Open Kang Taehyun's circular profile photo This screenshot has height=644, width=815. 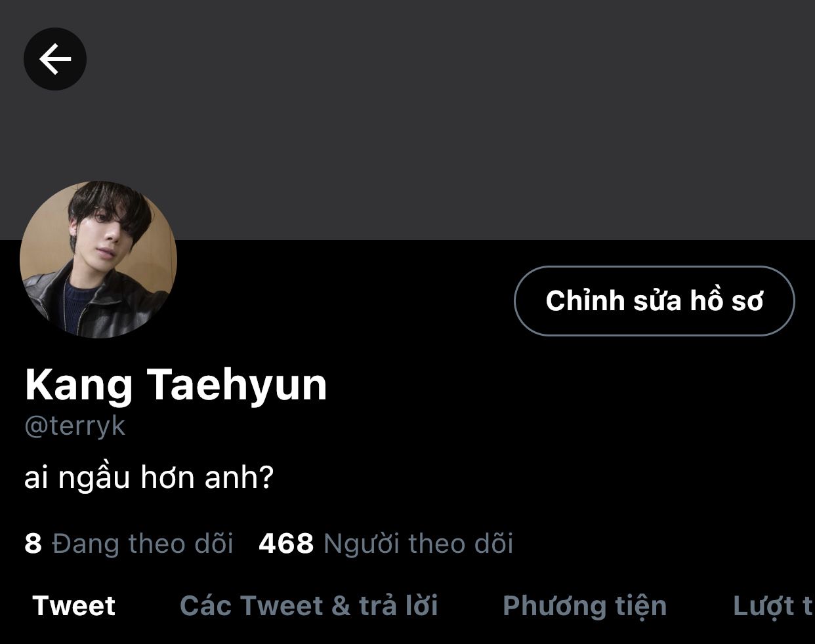pos(98,260)
